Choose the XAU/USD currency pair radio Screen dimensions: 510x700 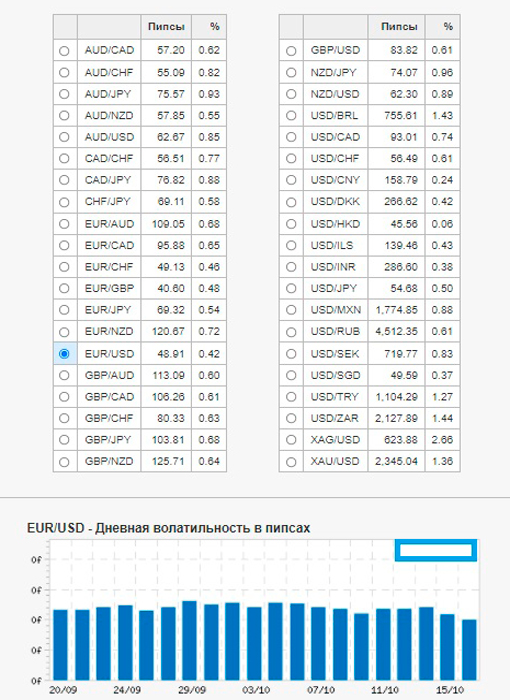pos(291,462)
